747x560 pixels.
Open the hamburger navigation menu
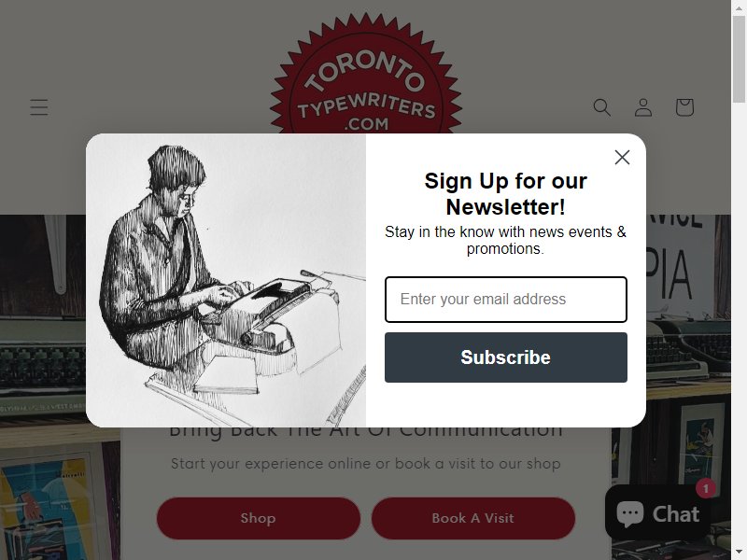click(x=38, y=107)
